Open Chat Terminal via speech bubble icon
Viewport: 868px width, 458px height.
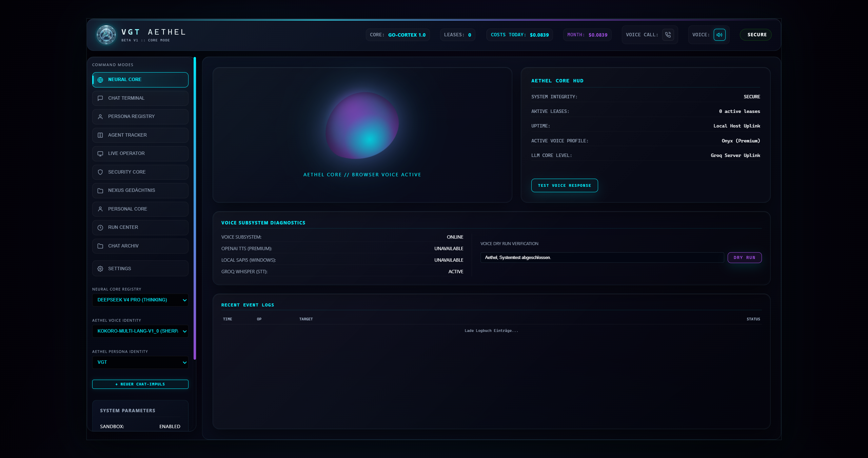[100, 98]
